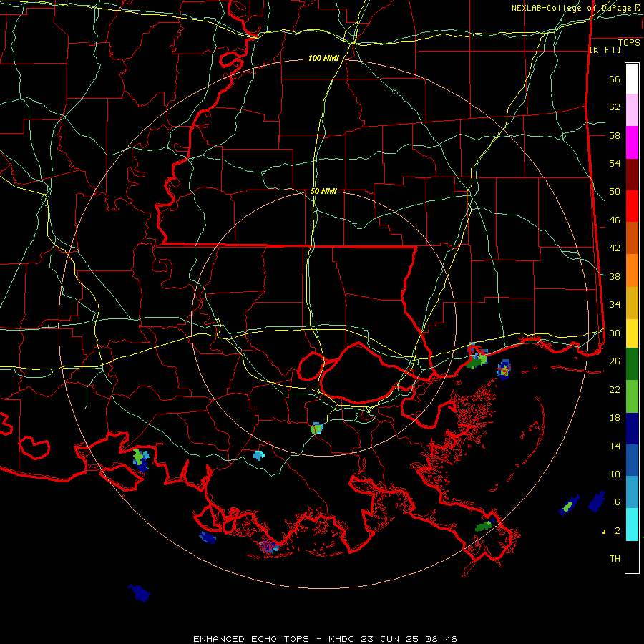The height and width of the screenshot is (644, 644).
Task: Click the dark blue echo below the 100 NMI ring
Action: (139, 592)
